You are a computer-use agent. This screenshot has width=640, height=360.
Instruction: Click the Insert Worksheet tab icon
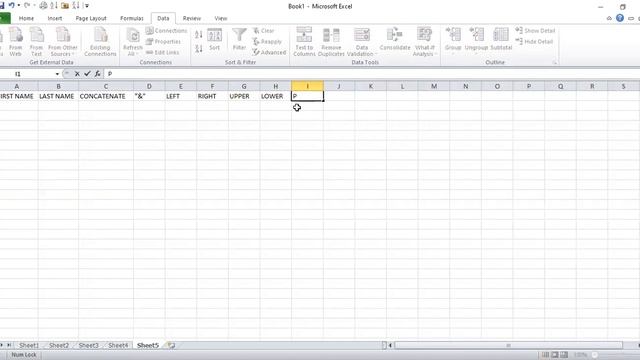[x=171, y=345]
